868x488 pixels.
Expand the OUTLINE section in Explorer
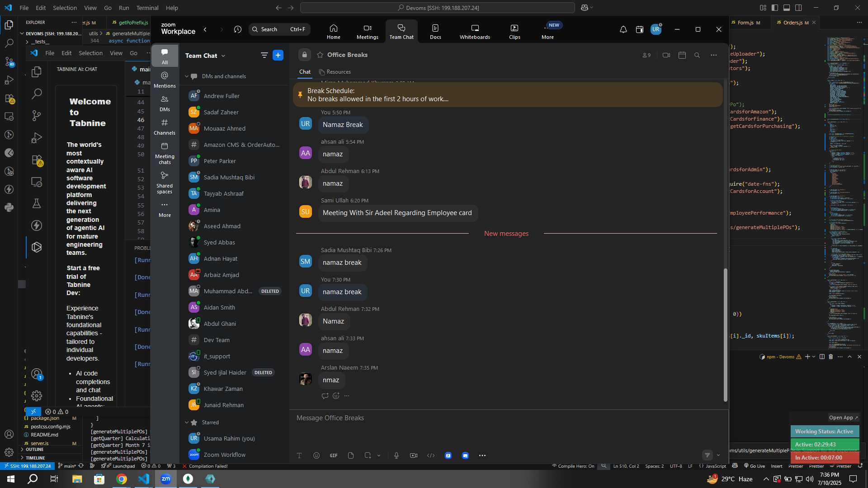point(34,450)
